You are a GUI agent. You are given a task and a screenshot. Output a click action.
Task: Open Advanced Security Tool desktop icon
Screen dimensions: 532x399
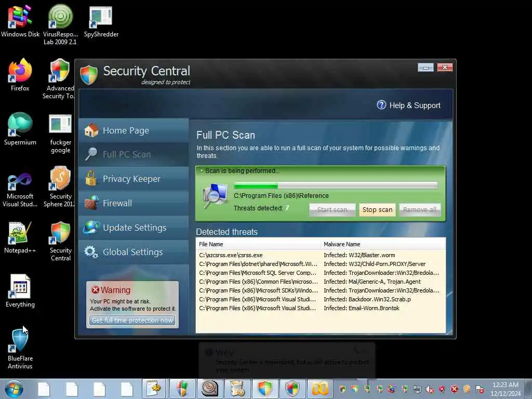59,79
